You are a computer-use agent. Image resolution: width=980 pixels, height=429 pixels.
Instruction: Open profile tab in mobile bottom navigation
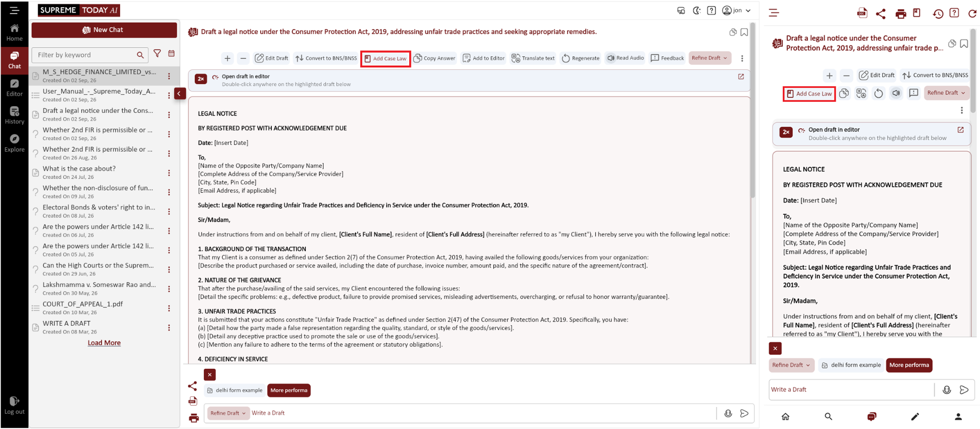pyautogui.click(x=958, y=417)
